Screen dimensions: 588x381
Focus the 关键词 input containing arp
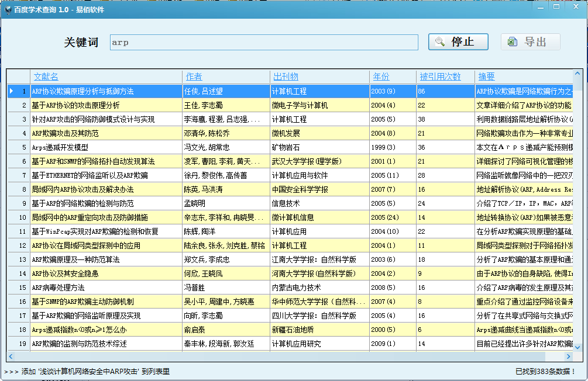pyautogui.click(x=264, y=43)
